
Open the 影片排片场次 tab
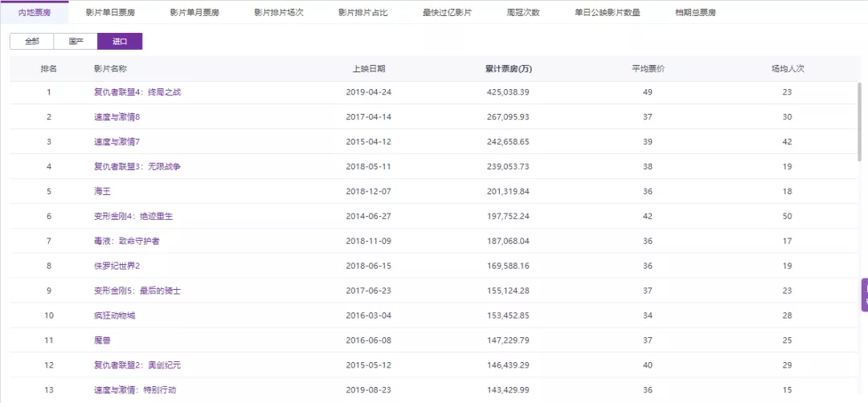point(278,13)
